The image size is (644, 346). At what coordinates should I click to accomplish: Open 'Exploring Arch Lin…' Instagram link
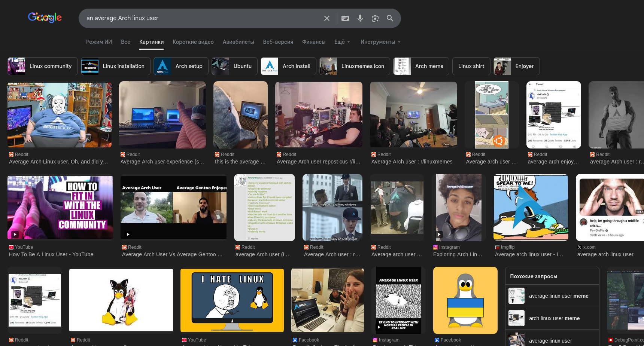(x=458, y=254)
